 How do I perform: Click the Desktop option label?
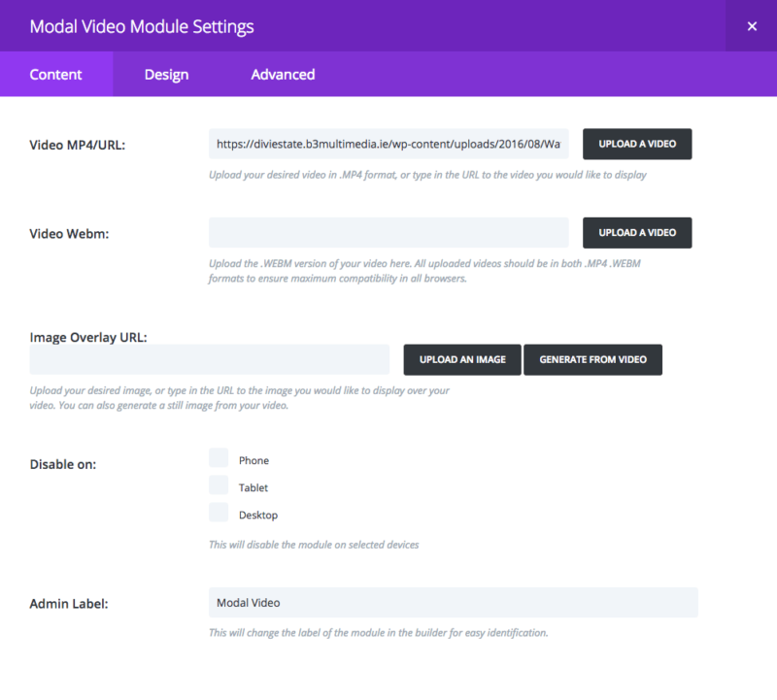[x=258, y=516]
